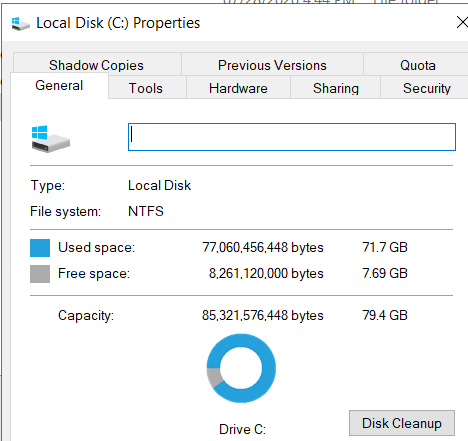Click the gray Free space swatch

click(40, 274)
